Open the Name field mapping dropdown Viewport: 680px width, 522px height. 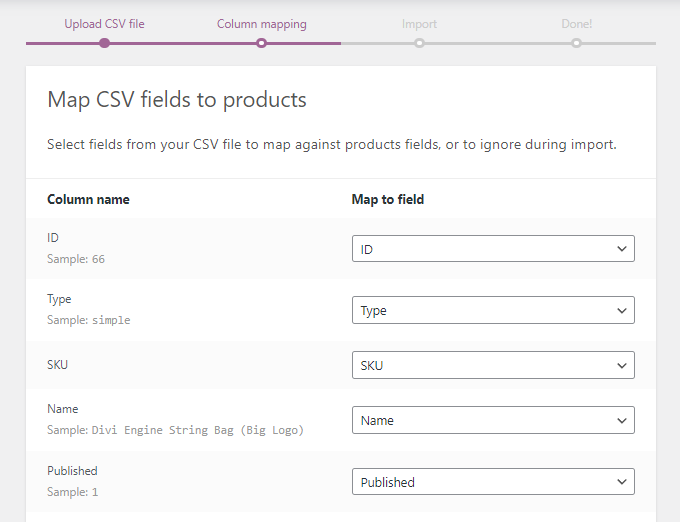tap(492, 421)
